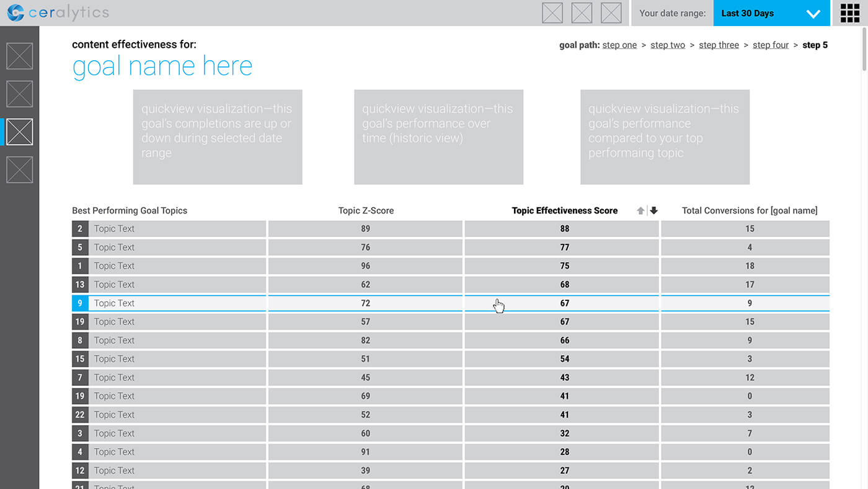Open the apps grid menu icon
Screen dimensions: 868x489
point(850,13)
